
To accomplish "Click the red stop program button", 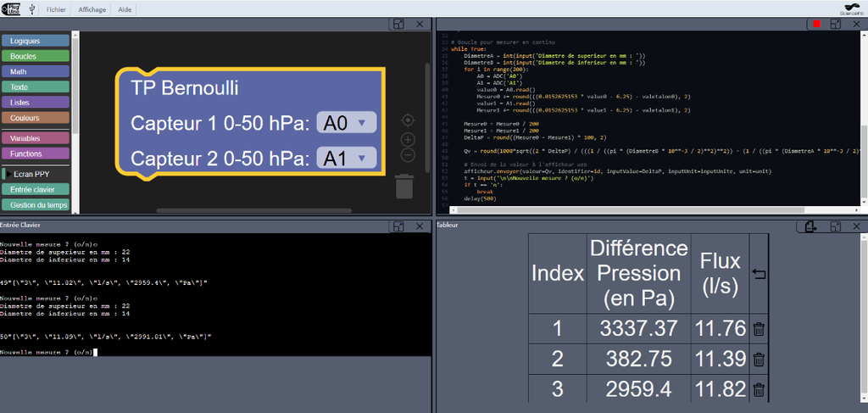I will tap(816, 24).
